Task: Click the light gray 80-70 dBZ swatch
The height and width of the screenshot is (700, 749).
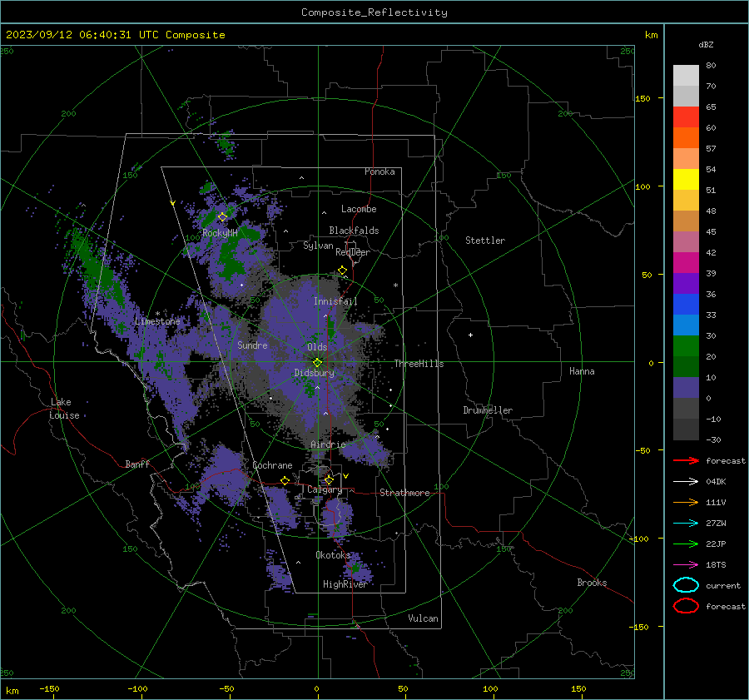Action: [x=686, y=76]
